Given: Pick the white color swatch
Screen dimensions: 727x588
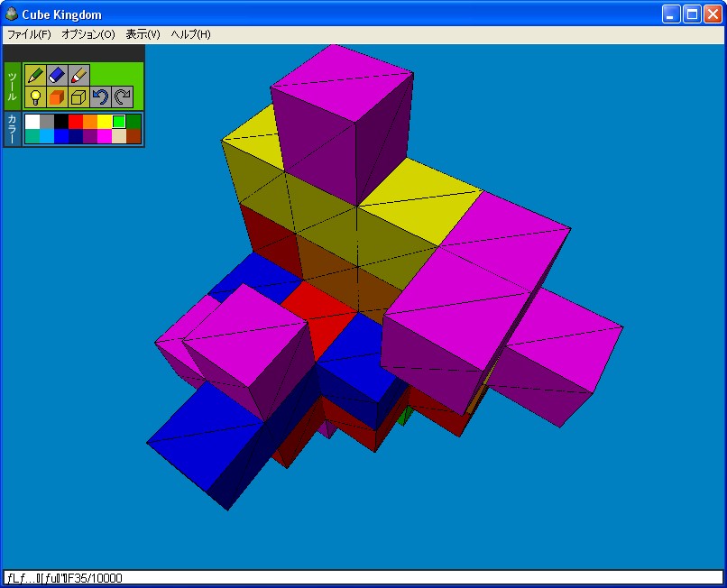Looking at the screenshot, I should (x=32, y=122).
